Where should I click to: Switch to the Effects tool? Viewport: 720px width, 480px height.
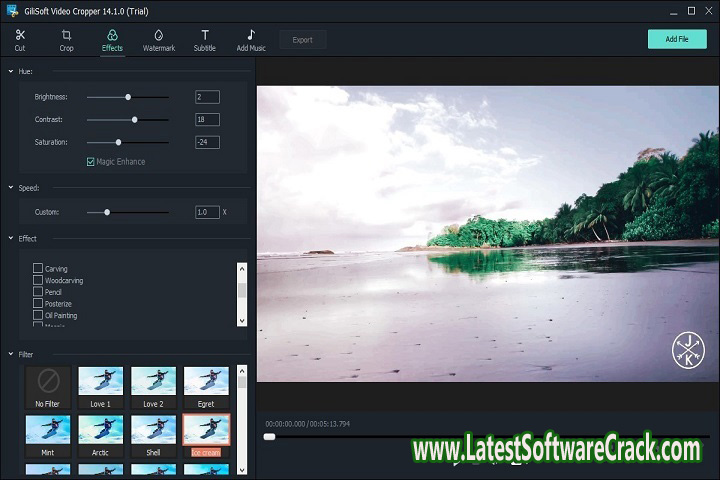(x=112, y=39)
